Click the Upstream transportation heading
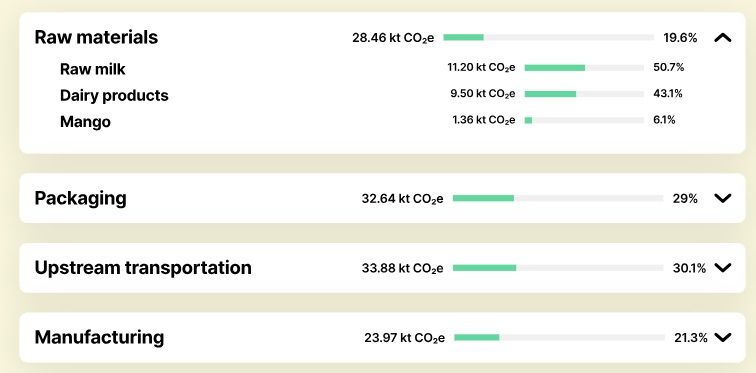 click(143, 267)
